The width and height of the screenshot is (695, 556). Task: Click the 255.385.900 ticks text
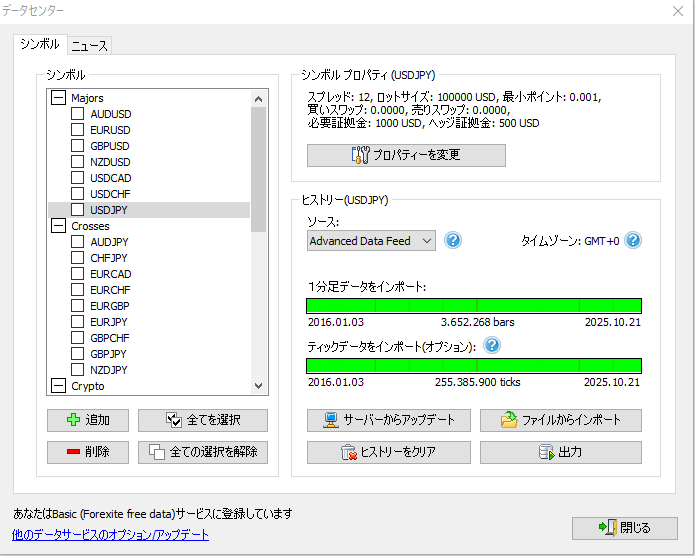tap(477, 382)
